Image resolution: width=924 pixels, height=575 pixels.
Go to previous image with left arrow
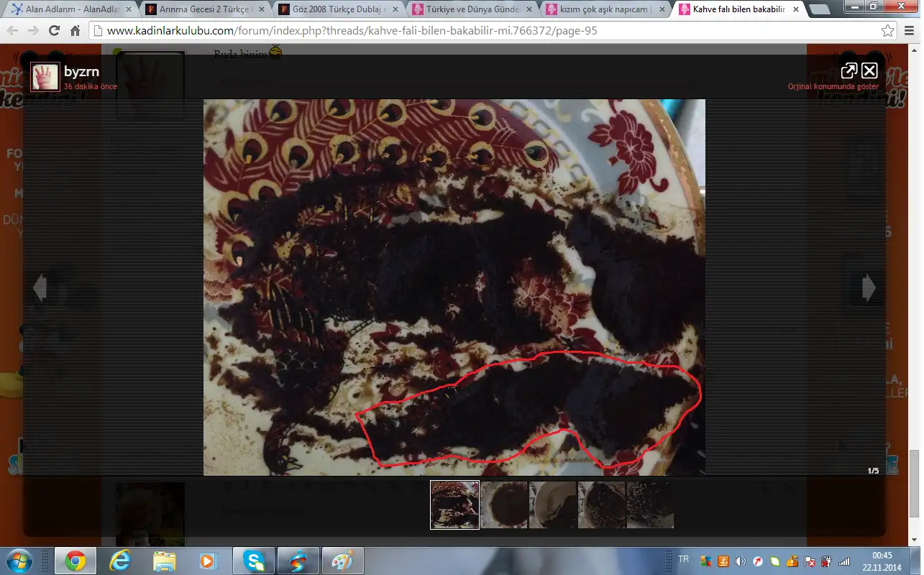pos(40,287)
